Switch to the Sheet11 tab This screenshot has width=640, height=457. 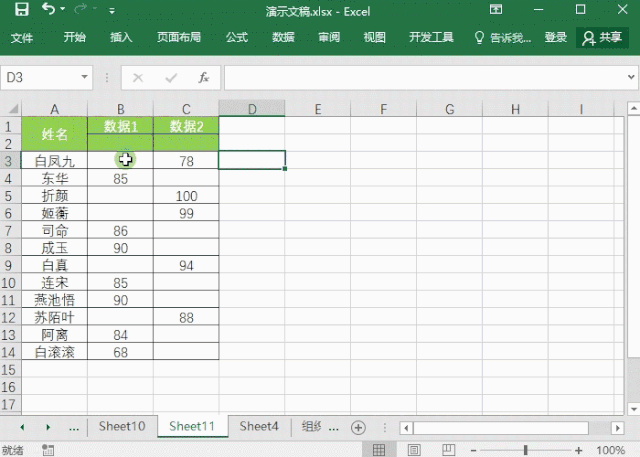192,426
